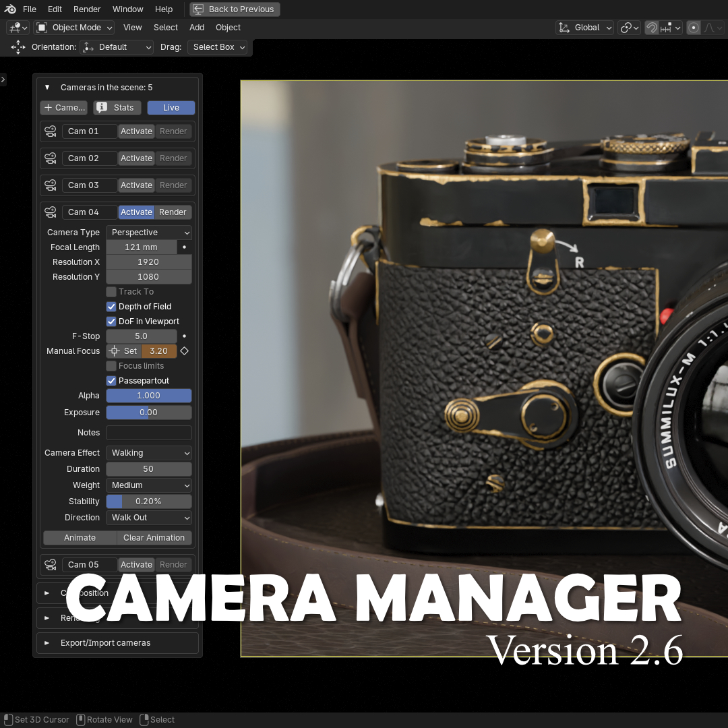Click the camera icon beside Cam 01
Image resolution: width=728 pixels, height=728 pixels.
pos(51,131)
